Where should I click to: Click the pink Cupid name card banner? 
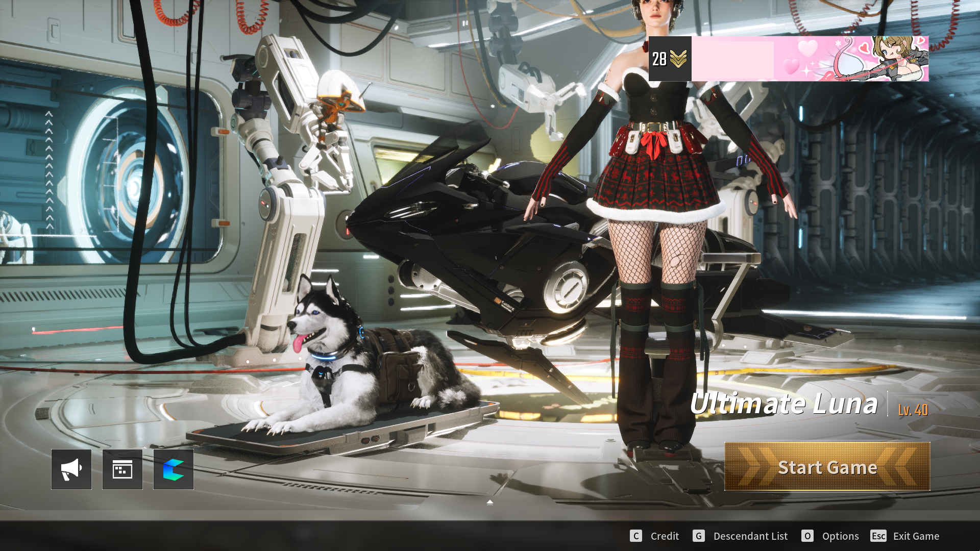point(810,59)
